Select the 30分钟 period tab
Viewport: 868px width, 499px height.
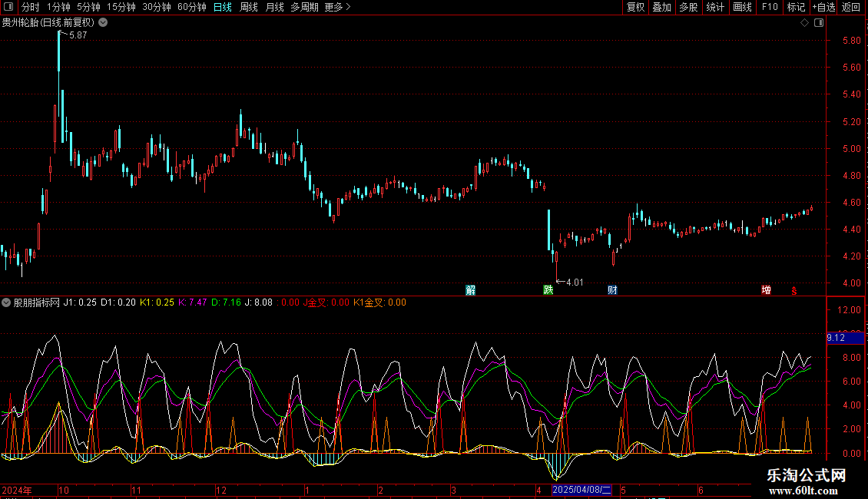[x=157, y=7]
